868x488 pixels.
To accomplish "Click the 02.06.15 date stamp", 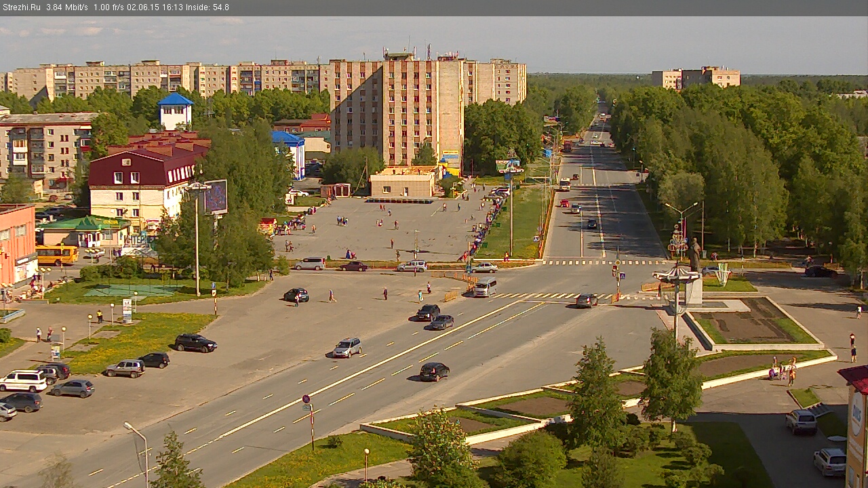I will point(142,7).
